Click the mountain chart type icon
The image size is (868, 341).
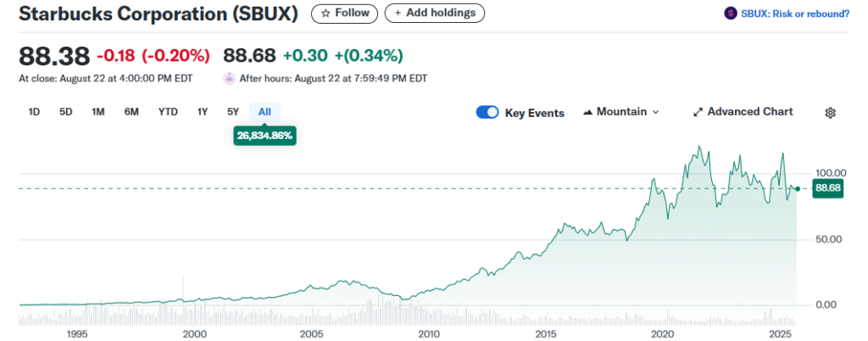pos(587,112)
